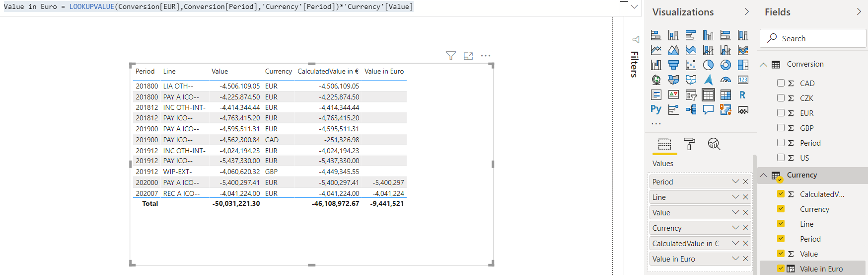
Task: Select the Card (123) visual
Action: (743, 80)
